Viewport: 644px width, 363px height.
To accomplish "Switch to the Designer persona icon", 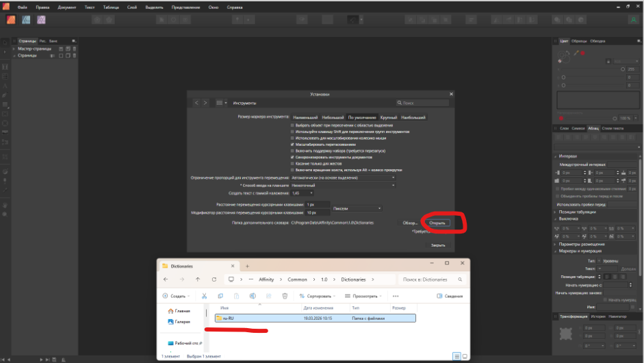I will tap(26, 19).
